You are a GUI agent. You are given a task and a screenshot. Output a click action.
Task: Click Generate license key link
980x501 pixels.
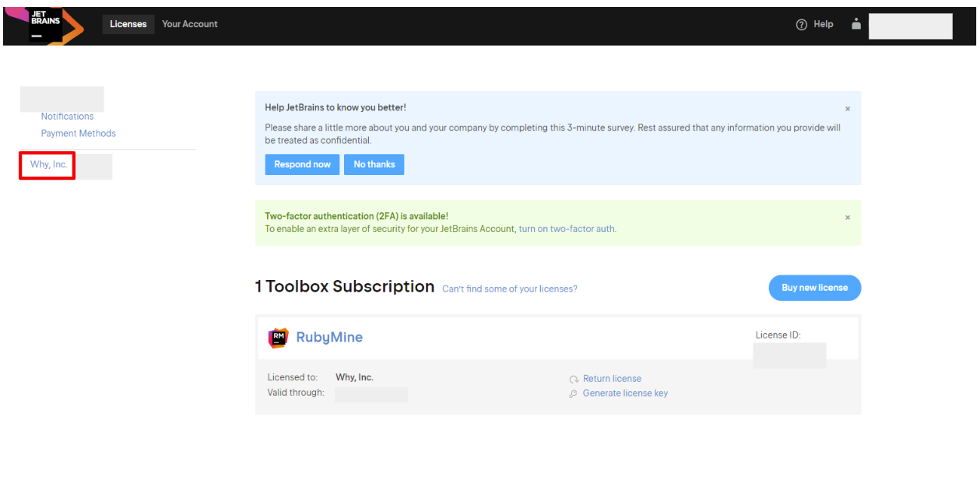point(625,394)
